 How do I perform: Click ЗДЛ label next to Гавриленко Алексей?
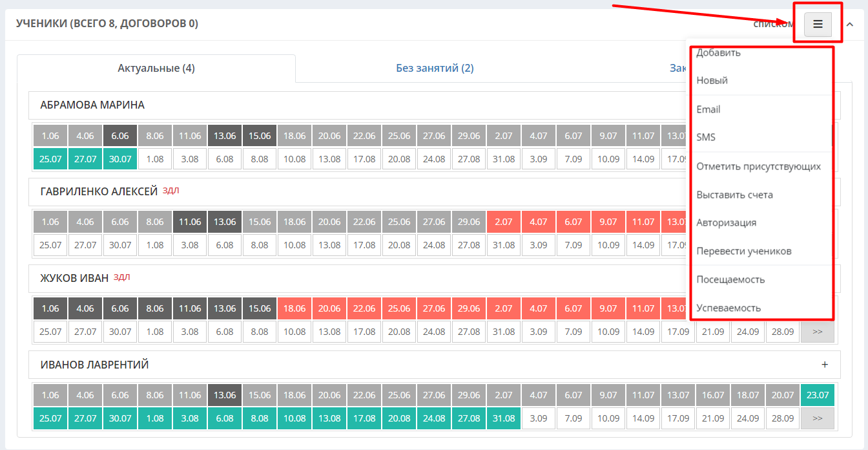[x=171, y=191]
